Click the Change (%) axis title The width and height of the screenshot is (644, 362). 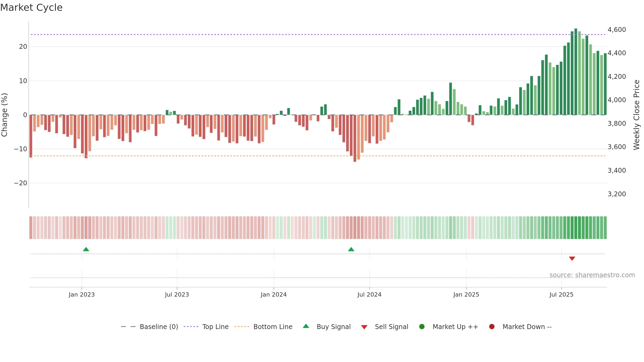(4, 115)
